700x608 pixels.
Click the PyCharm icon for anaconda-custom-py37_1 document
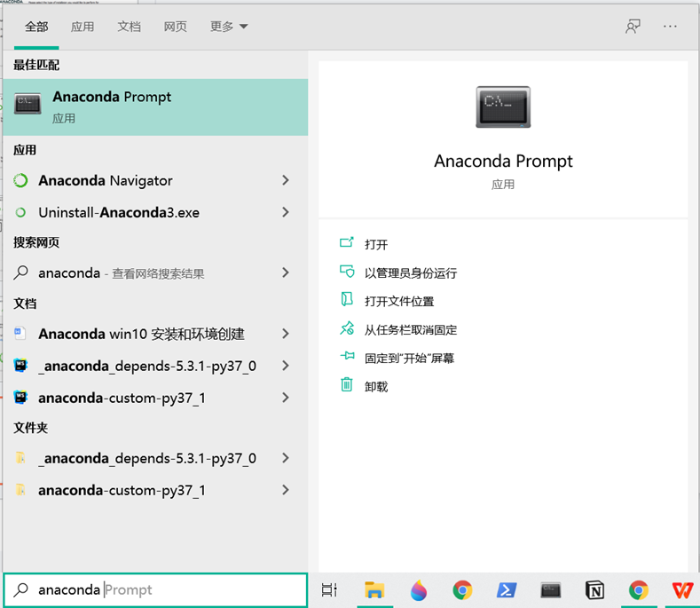click(20, 397)
